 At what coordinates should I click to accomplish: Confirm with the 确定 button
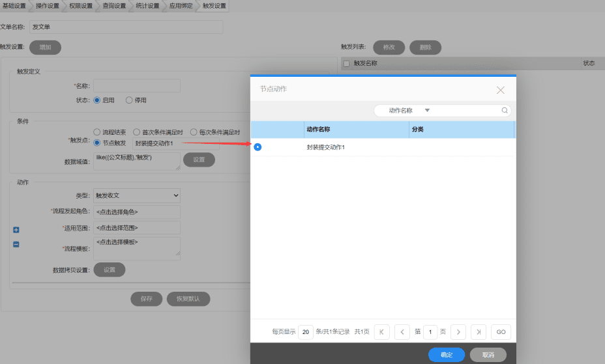point(447,355)
